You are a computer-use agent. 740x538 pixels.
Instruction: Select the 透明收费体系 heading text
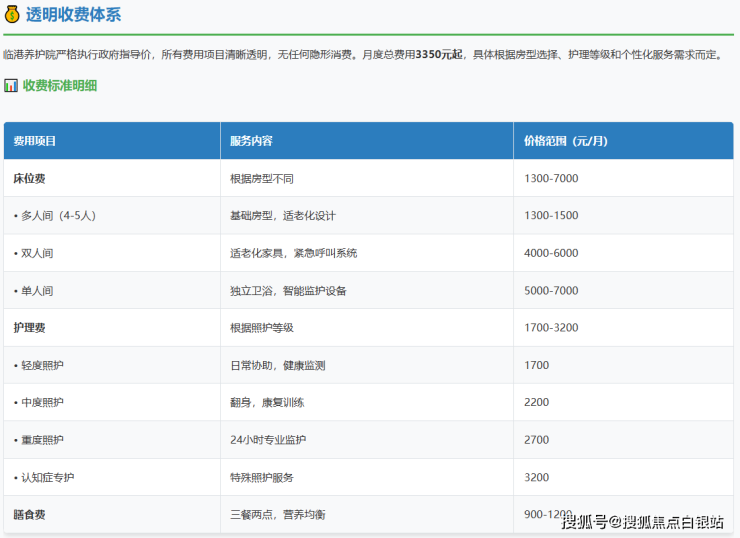[x=75, y=15]
